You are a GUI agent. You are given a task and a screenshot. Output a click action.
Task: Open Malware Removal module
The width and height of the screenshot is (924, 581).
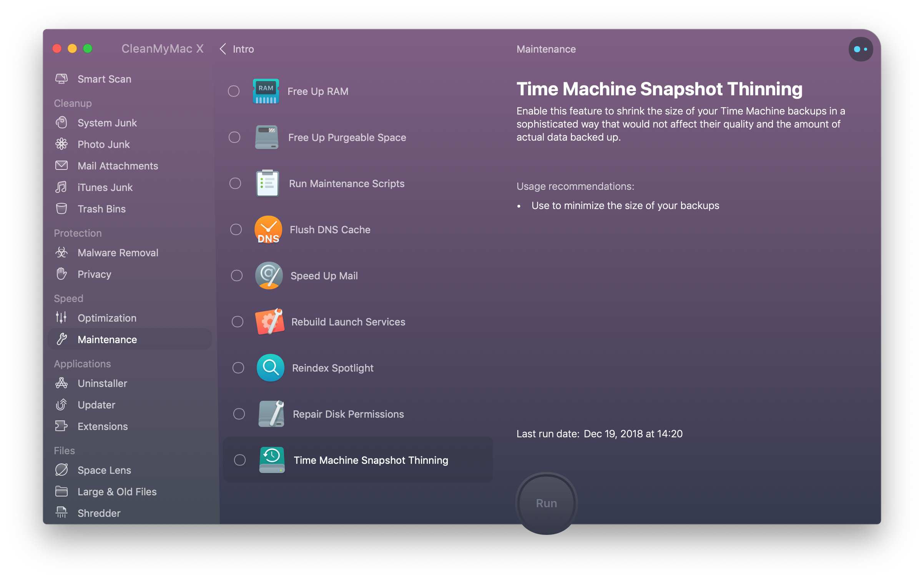click(x=130, y=252)
